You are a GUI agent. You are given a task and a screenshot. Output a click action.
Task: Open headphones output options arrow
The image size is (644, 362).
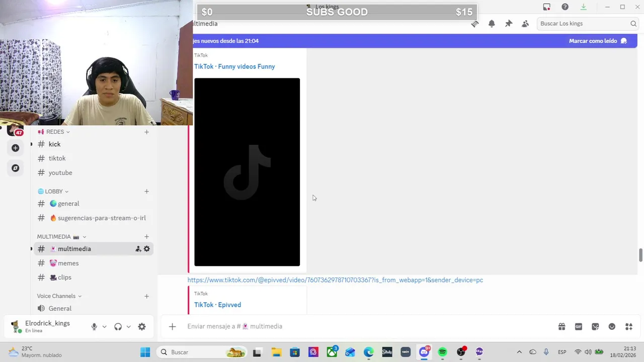(x=128, y=327)
